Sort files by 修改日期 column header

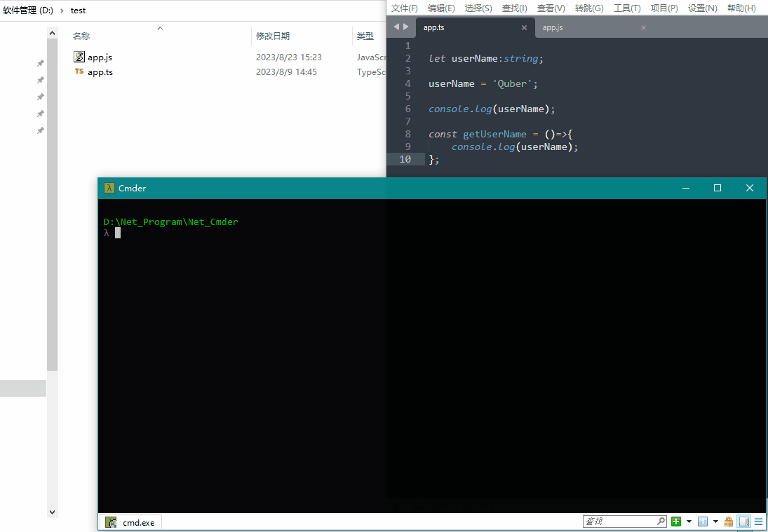click(x=273, y=36)
